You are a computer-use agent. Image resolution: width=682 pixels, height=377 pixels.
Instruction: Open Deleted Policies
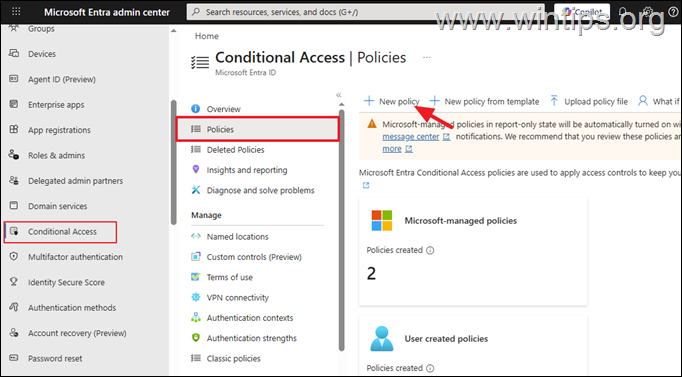pyautogui.click(x=235, y=150)
